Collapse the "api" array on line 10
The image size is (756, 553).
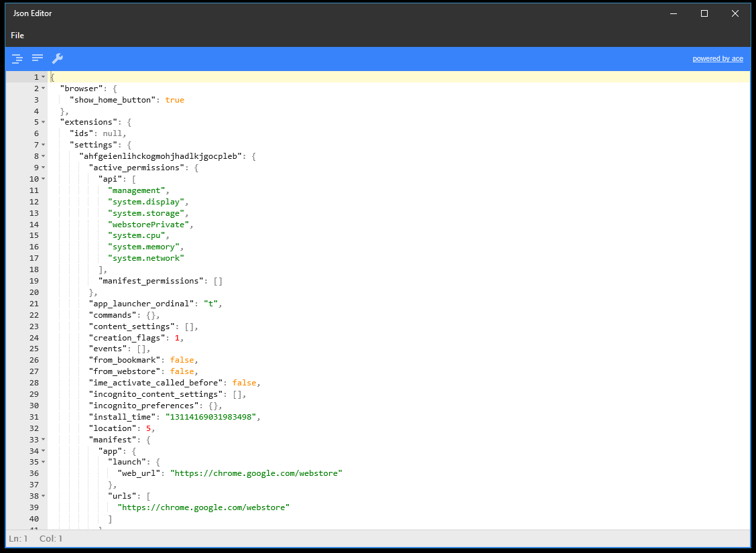(x=44, y=178)
